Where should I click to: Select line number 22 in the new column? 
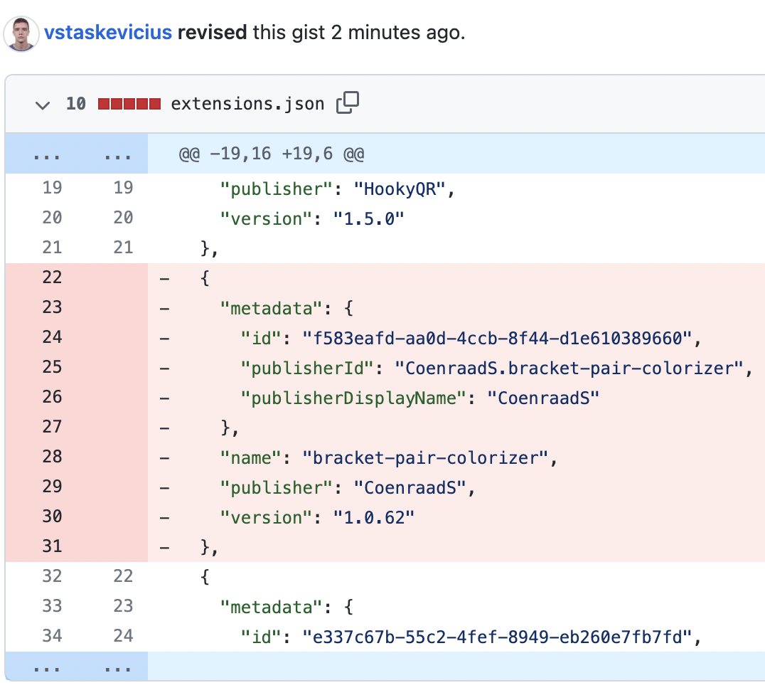click(x=122, y=576)
